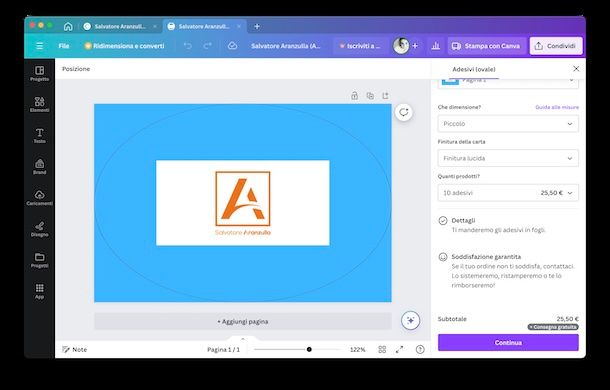Click the Consegna gratuita badge
Viewport: 610px width, 390px height.
coord(553,327)
